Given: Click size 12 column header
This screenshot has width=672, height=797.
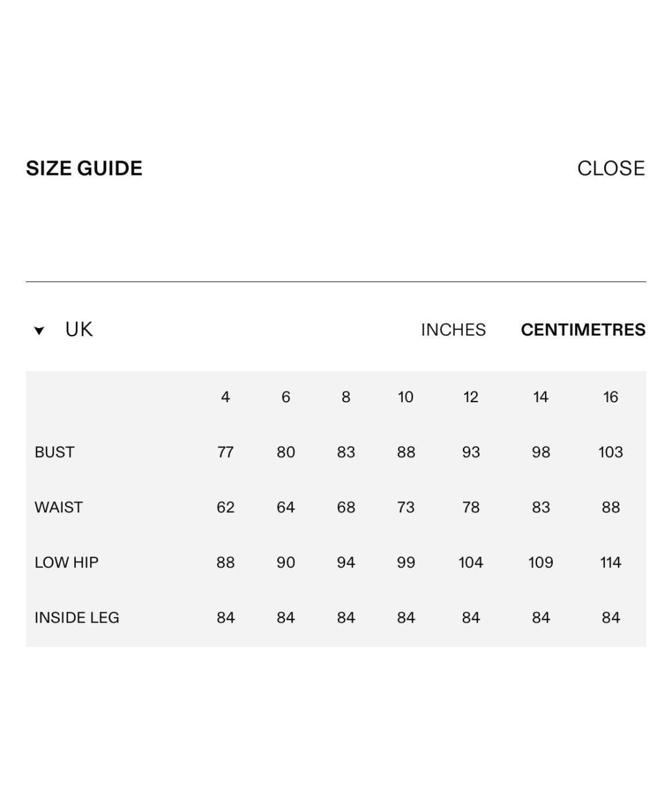Looking at the screenshot, I should (470, 397).
